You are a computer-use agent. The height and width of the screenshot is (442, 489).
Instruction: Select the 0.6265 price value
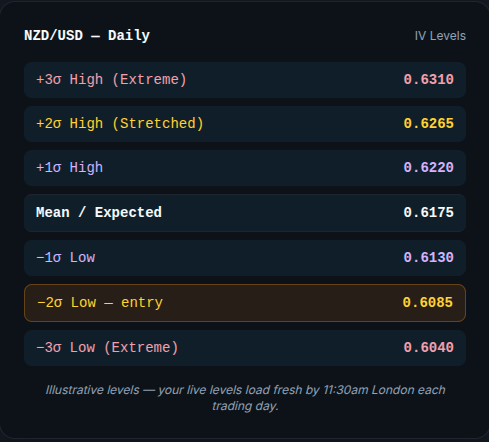pyautogui.click(x=428, y=124)
